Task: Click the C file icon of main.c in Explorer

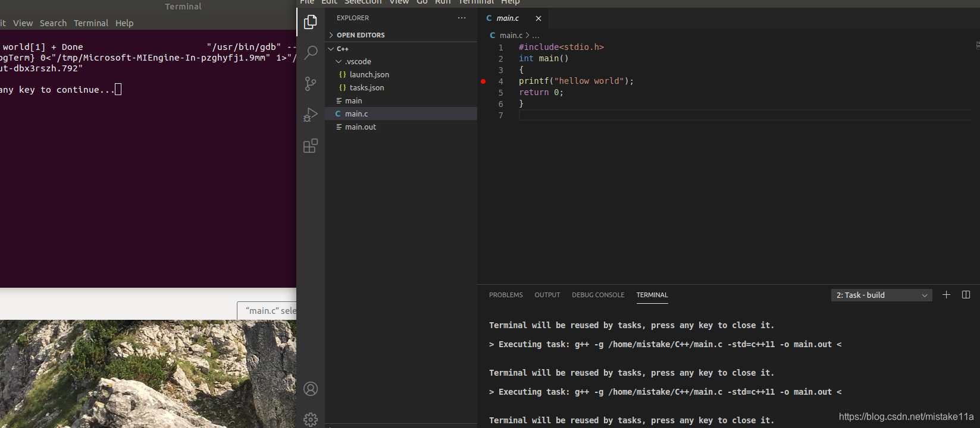Action: click(x=338, y=114)
